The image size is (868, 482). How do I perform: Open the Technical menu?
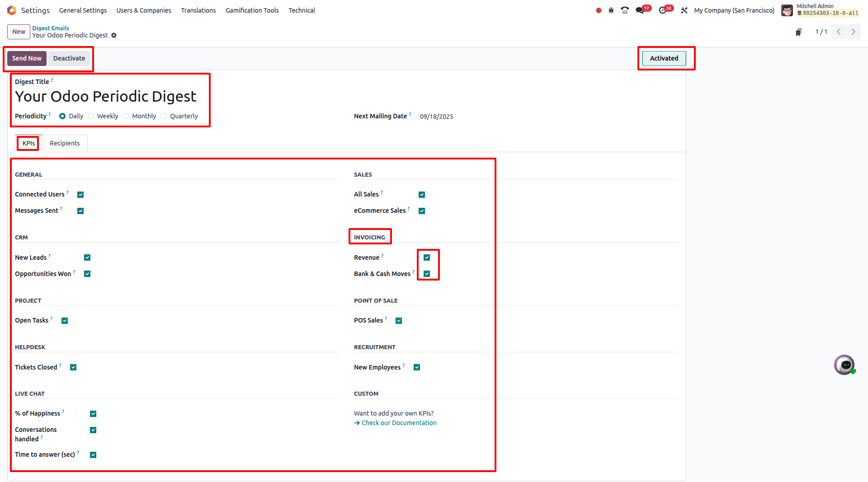point(302,10)
